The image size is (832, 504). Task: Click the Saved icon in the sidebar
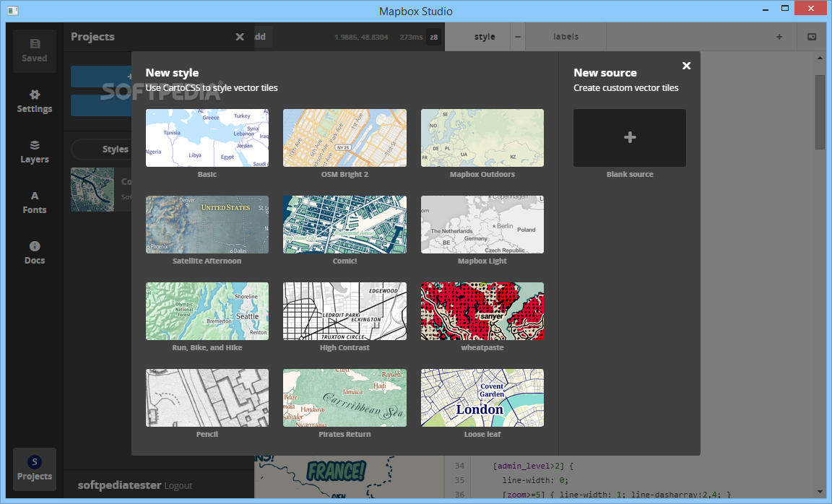pyautogui.click(x=35, y=51)
